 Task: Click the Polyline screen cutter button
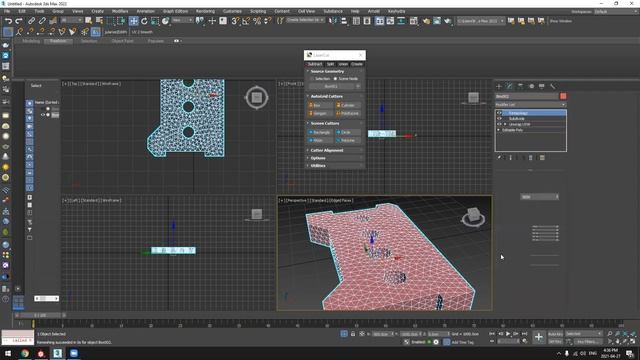pos(348,140)
